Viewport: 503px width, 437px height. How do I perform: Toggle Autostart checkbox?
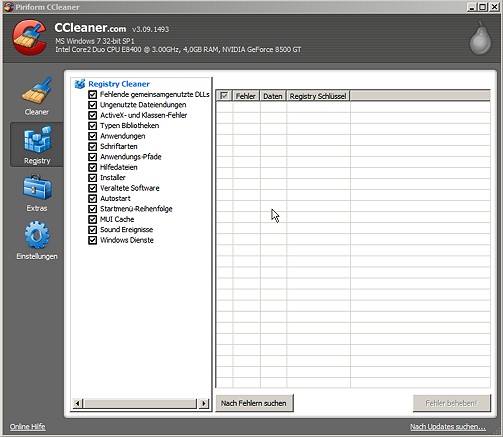point(92,198)
